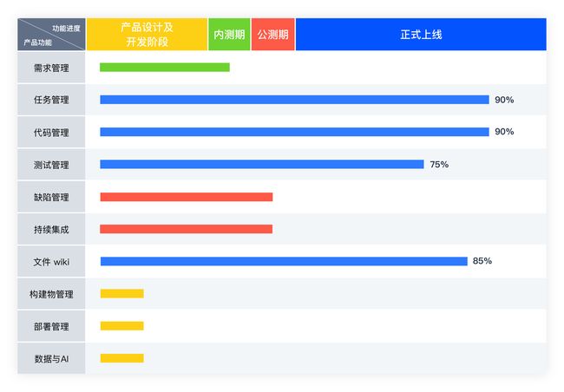Image resolution: width=564 pixels, height=392 pixels.
Task: Click the red 缺陷管理 progress bar
Action: point(187,197)
